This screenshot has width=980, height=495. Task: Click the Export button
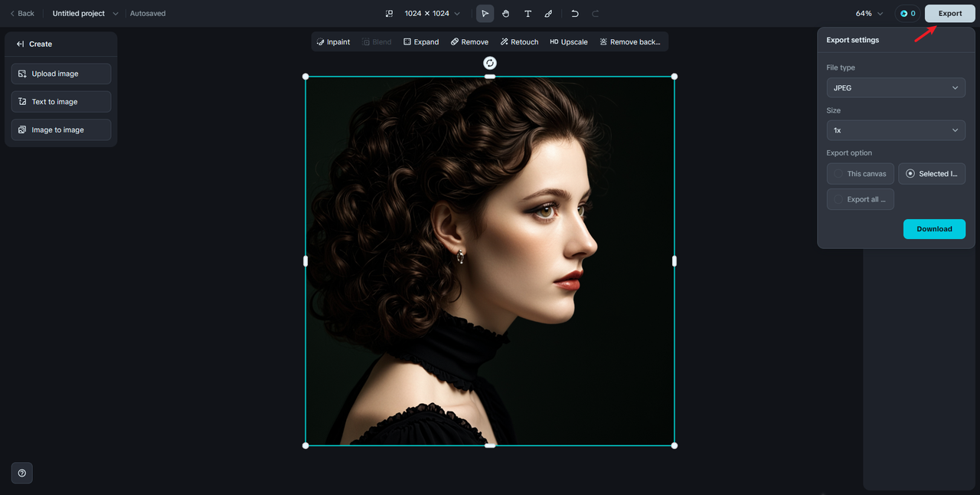[950, 13]
